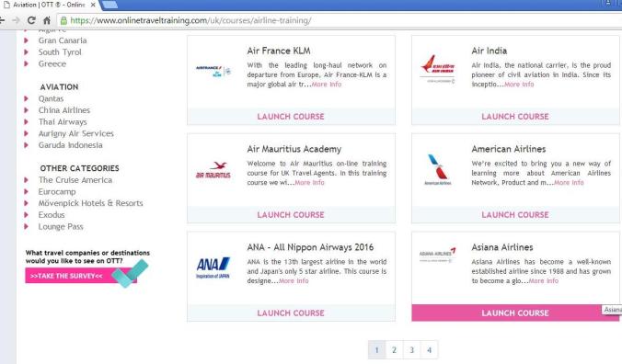622x364 pixels.
Task: Click the Air France KLM course title
Action: pyautogui.click(x=279, y=51)
